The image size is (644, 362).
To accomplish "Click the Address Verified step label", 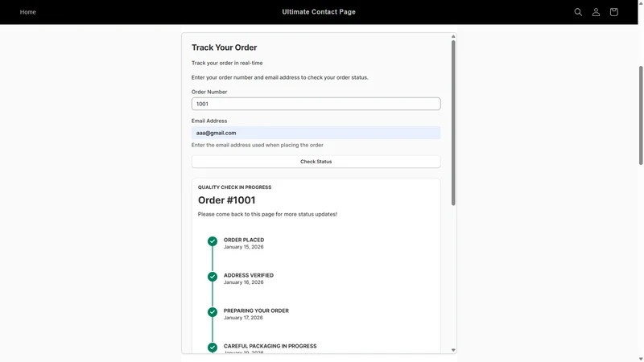I will coord(249,275).
